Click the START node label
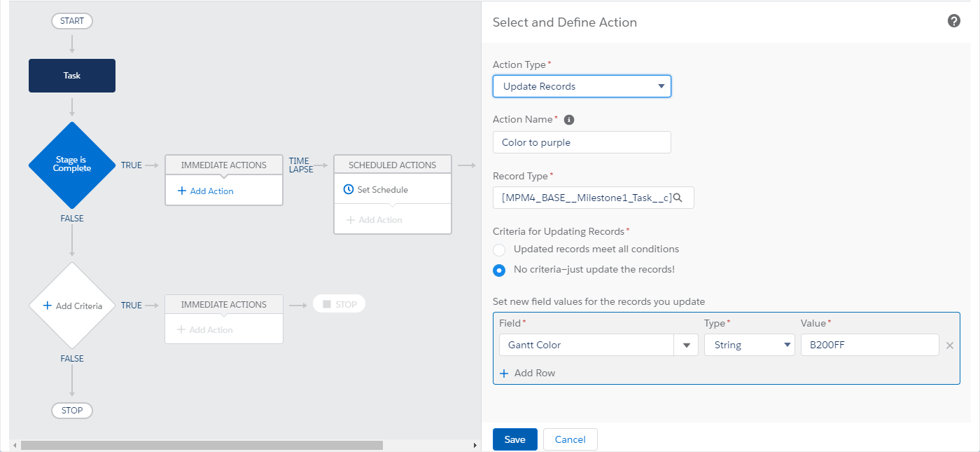The image size is (980, 452). coord(72,21)
